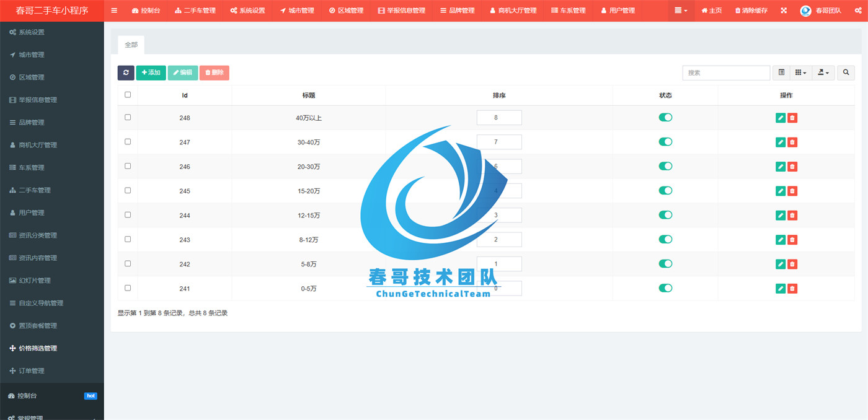The image size is (868, 420).
Task: Open edit for the 8-12万 row
Action: [781, 240]
